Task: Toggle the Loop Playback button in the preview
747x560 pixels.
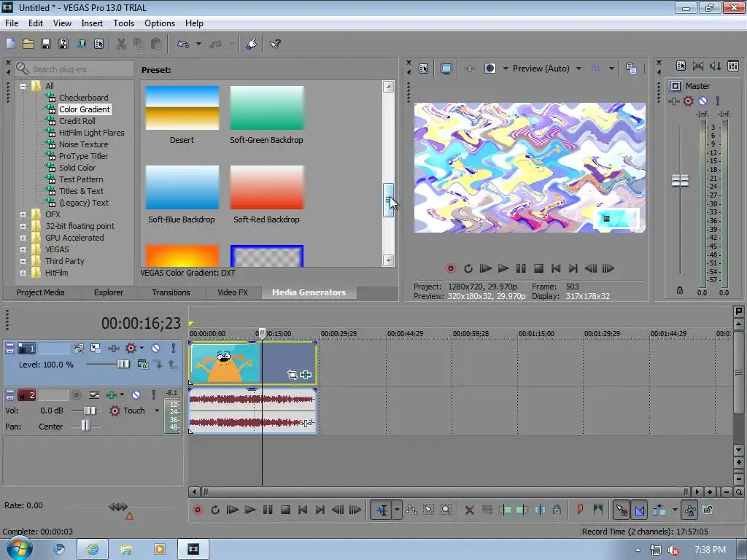Action: [x=468, y=268]
